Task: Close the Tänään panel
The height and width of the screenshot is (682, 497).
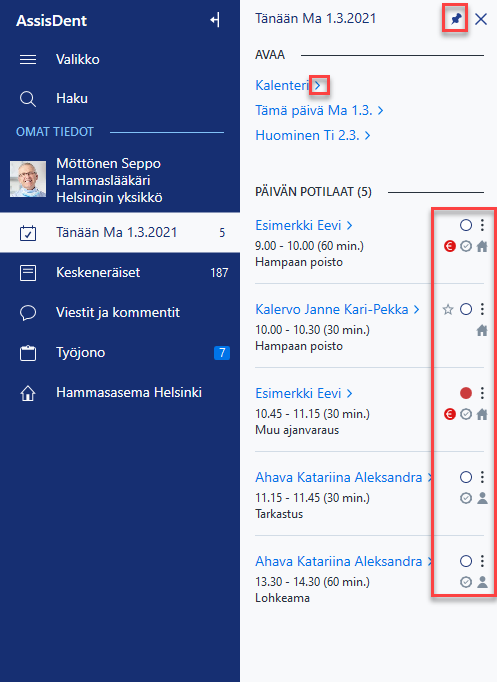Action: point(480,19)
